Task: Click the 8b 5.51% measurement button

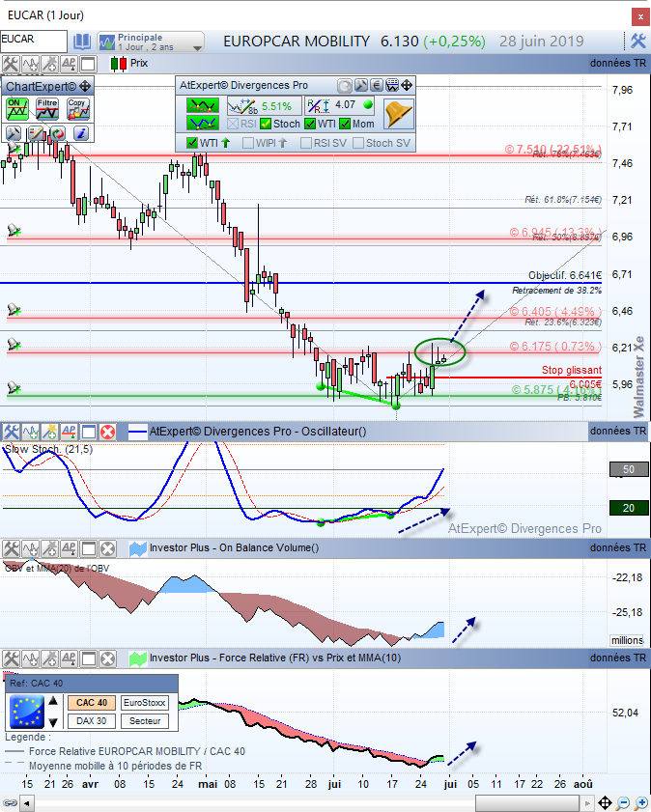Action: (264, 105)
